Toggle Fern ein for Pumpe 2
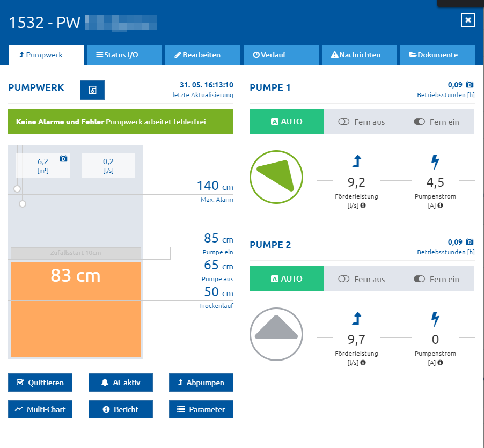This screenshot has height=448, width=484. tap(436, 279)
